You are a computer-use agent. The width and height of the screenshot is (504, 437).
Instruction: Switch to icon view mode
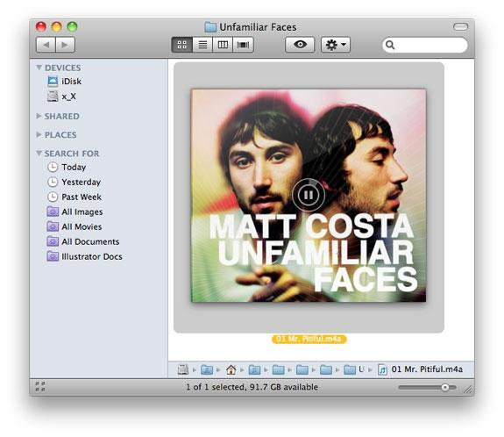pos(182,45)
